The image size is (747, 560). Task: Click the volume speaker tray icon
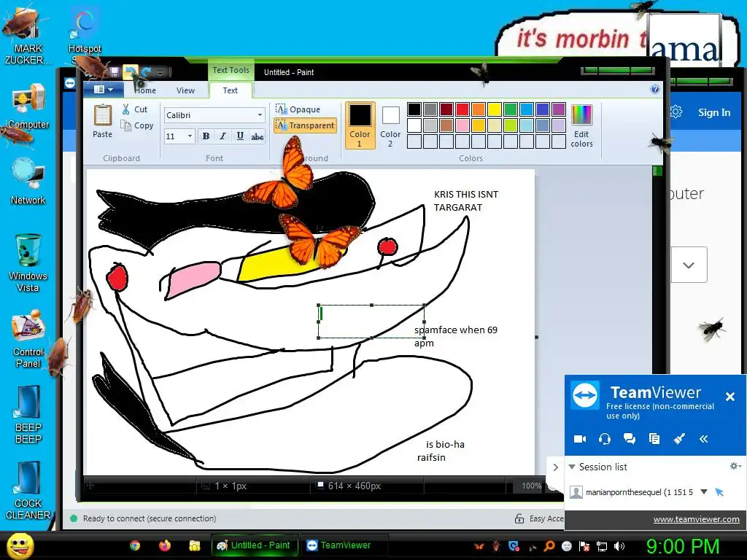point(619,546)
